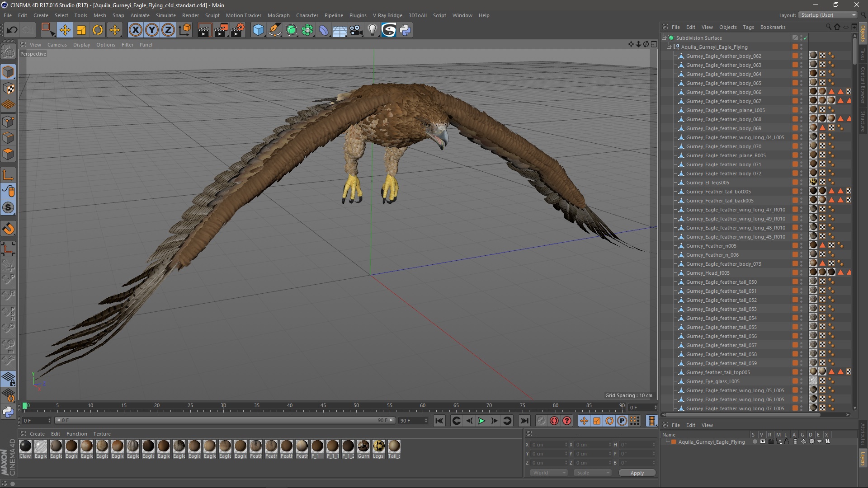
Task: Click frame 45 on timeline ruler
Action: click(323, 406)
